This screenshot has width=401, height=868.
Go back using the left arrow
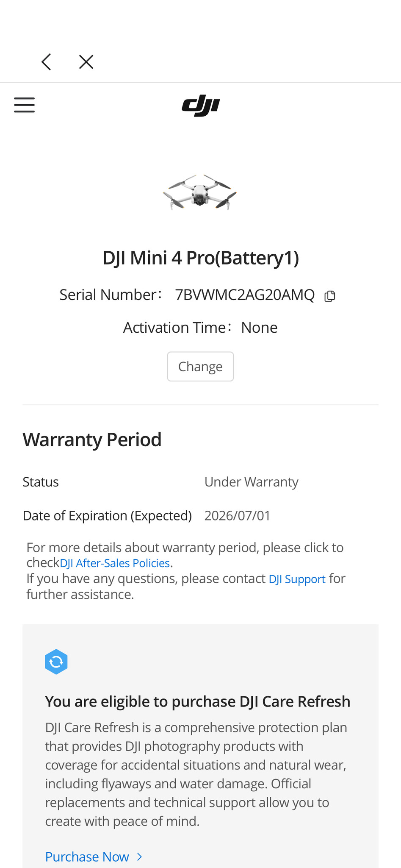(x=46, y=62)
